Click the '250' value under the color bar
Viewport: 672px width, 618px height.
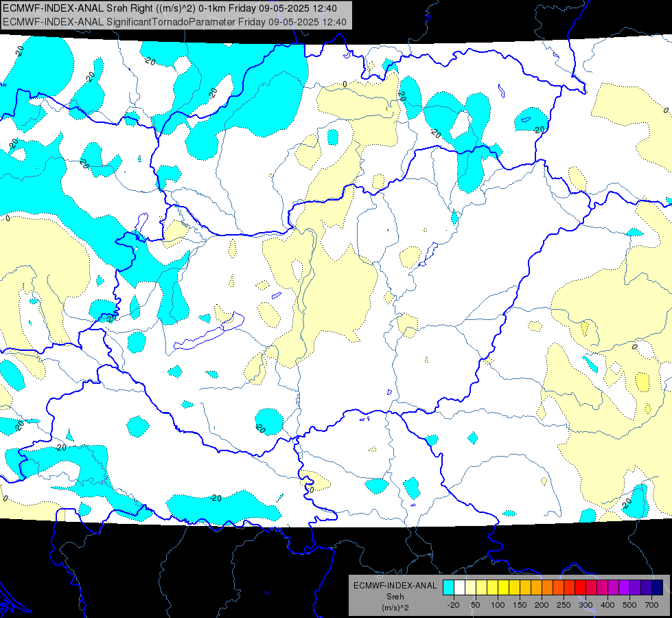coord(564,605)
